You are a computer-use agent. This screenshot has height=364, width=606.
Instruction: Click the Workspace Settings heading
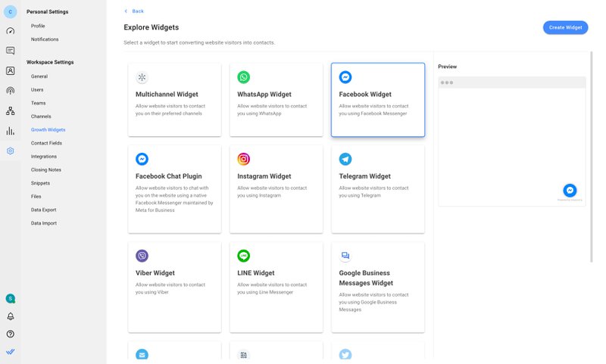50,62
